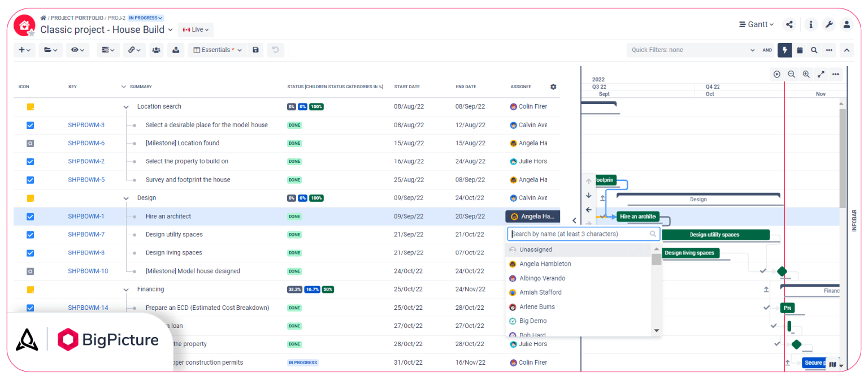Collapse the Financing group row
868x380 pixels.
click(x=126, y=290)
